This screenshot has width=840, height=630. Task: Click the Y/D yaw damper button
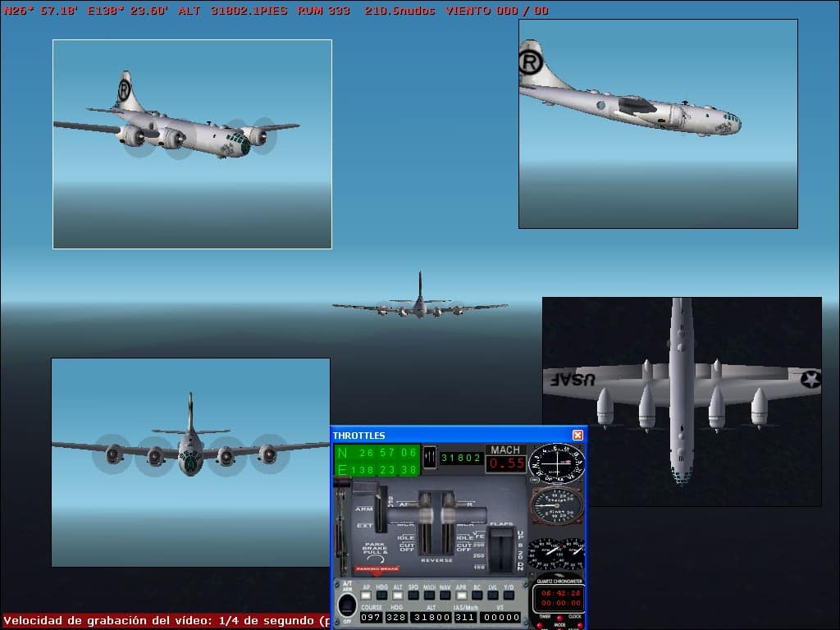[509, 595]
